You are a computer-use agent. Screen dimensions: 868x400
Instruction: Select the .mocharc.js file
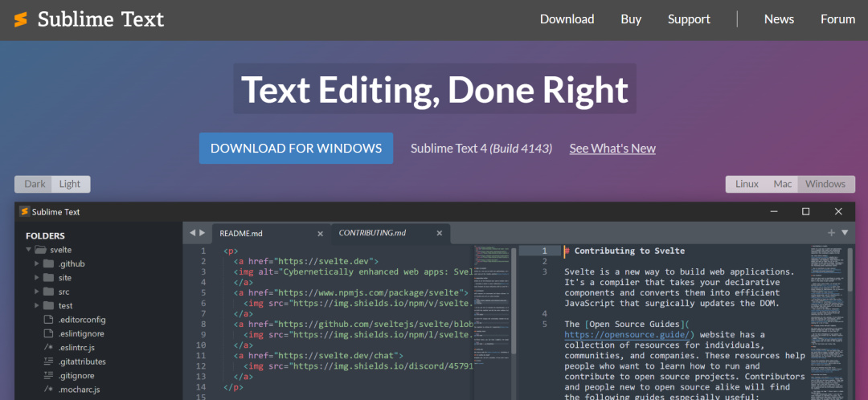(x=79, y=390)
